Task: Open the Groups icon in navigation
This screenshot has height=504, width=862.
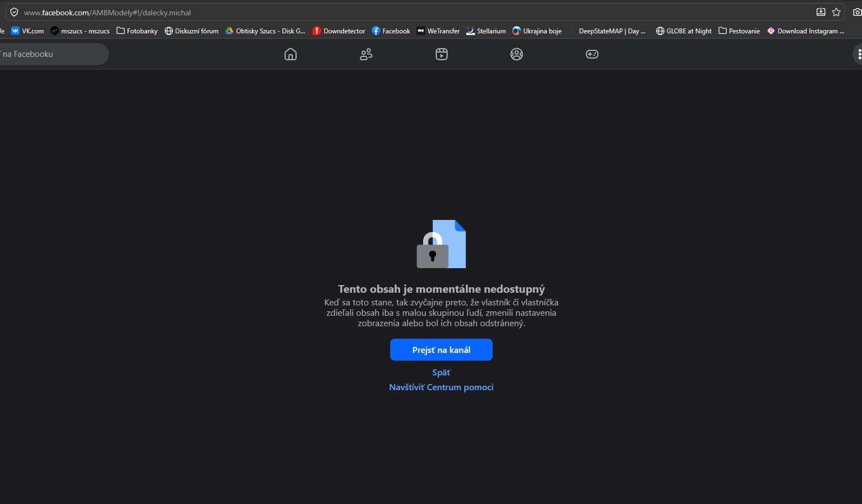Action: pyautogui.click(x=517, y=54)
